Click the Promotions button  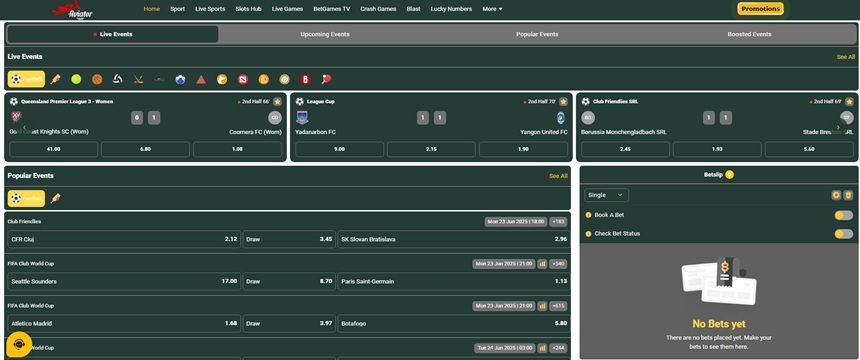coord(760,9)
